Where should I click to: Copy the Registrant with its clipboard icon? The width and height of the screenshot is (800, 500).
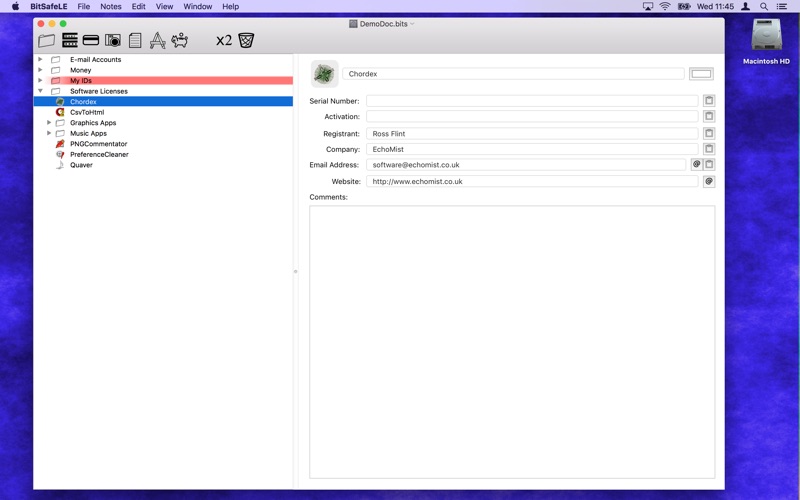(x=709, y=134)
